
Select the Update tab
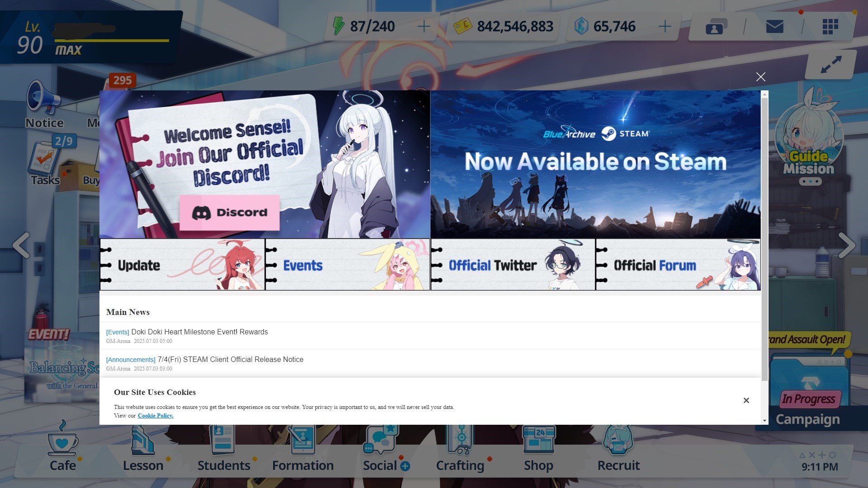[x=182, y=265]
